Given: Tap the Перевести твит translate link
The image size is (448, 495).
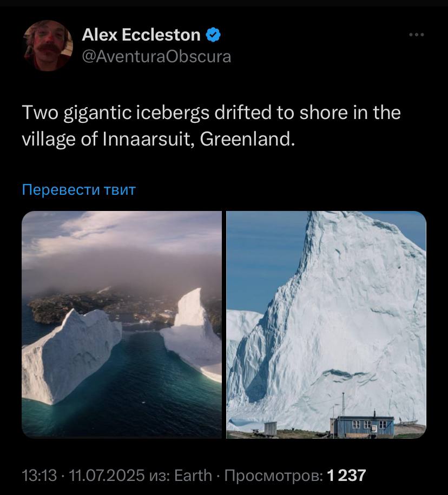Looking at the screenshot, I should [79, 190].
